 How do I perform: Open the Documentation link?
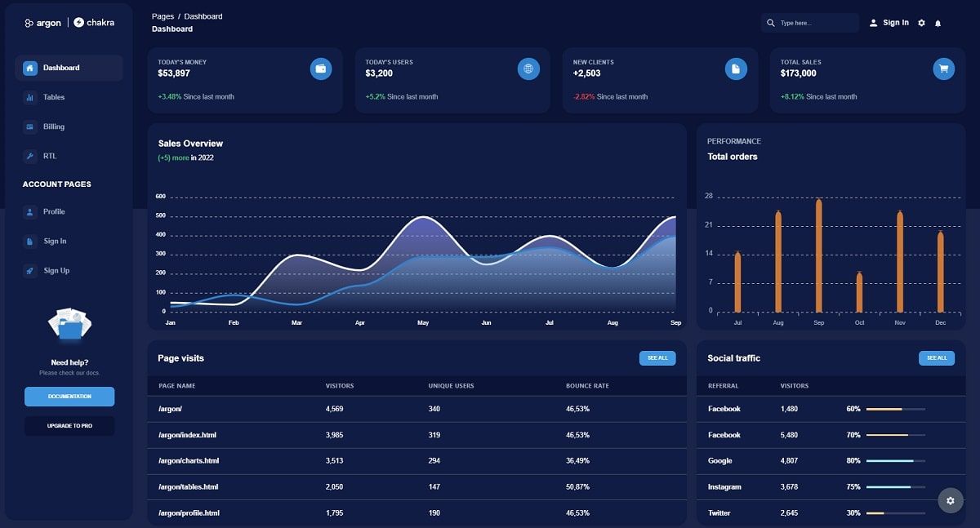(x=69, y=397)
